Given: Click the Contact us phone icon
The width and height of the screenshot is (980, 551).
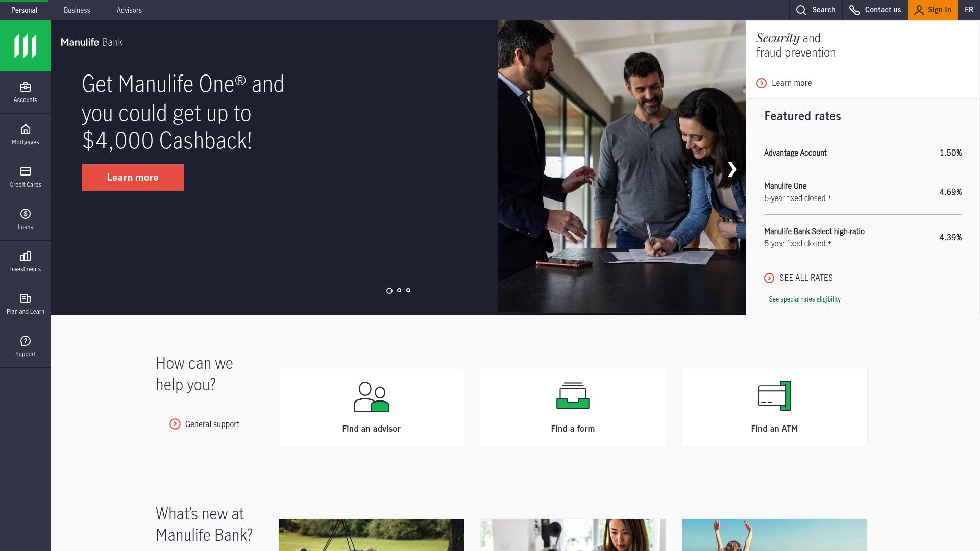Looking at the screenshot, I should coord(854,10).
